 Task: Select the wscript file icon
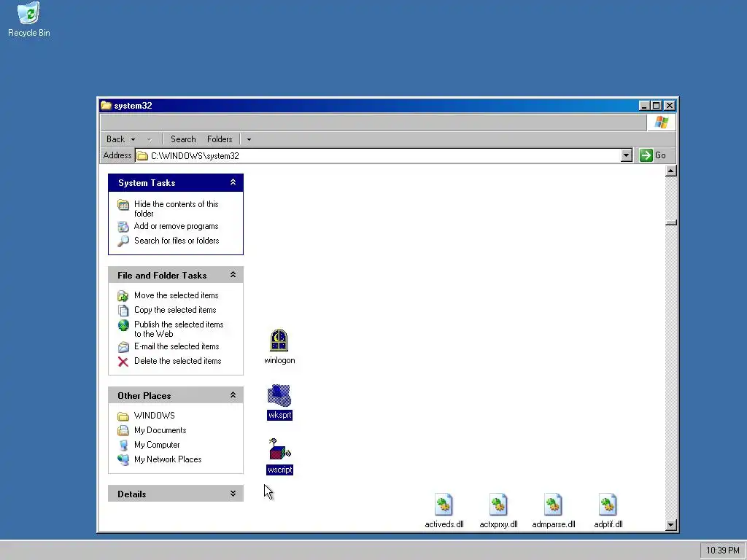tap(279, 449)
